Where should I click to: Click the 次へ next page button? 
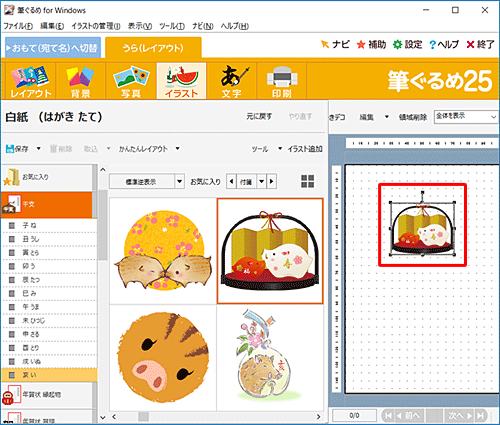pos(460,416)
